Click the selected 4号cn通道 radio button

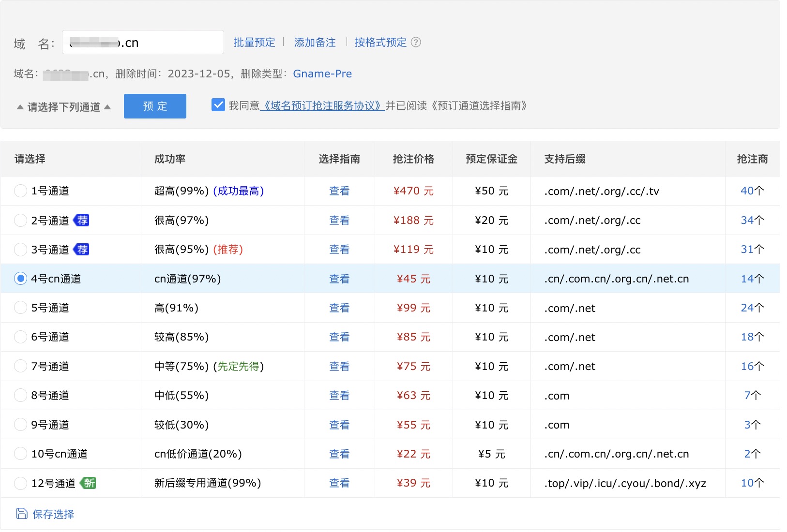20,279
